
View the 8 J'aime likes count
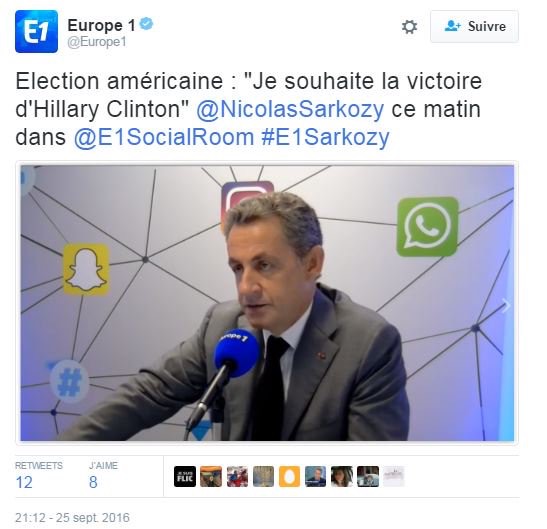pyautogui.click(x=93, y=482)
